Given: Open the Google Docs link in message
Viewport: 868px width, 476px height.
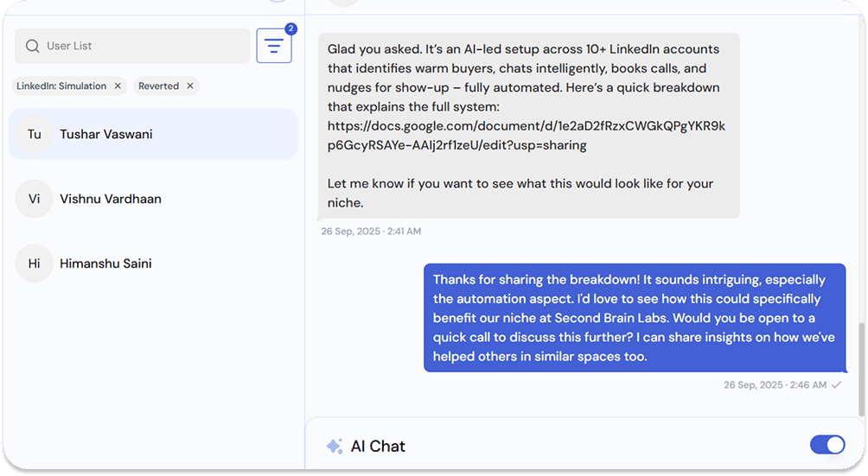Looking at the screenshot, I should [x=526, y=126].
